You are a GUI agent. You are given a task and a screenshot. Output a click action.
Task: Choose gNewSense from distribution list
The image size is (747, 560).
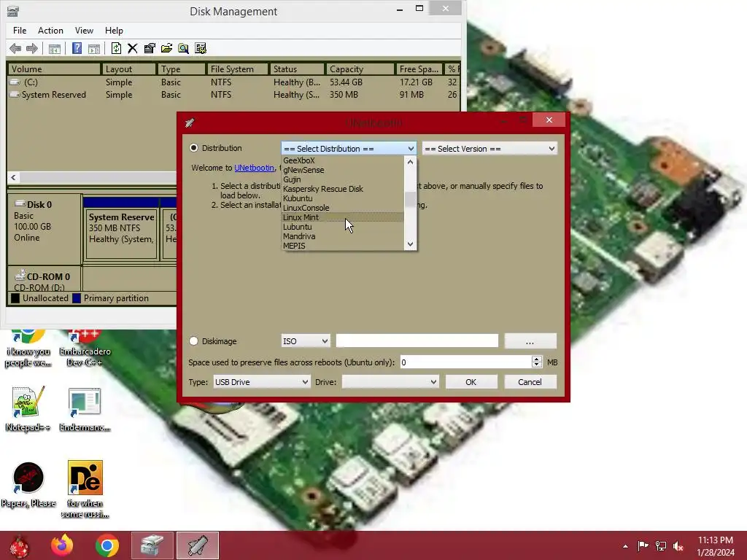(343, 170)
